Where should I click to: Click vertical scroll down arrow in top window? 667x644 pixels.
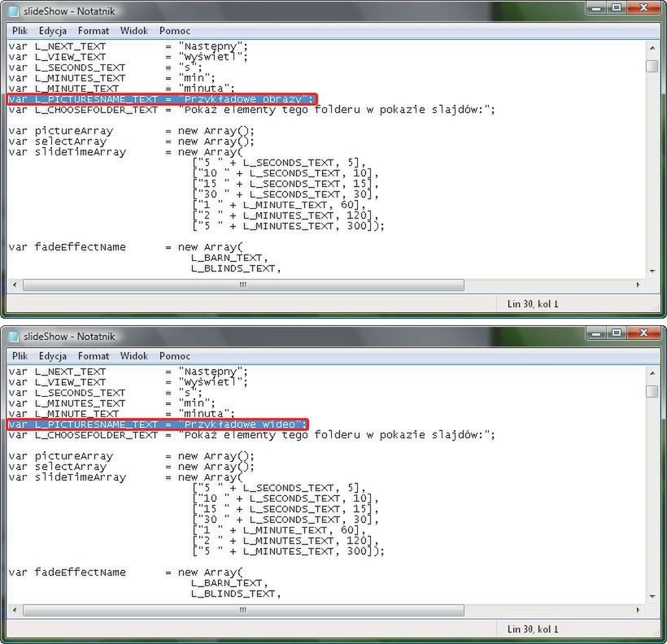pyautogui.click(x=652, y=271)
